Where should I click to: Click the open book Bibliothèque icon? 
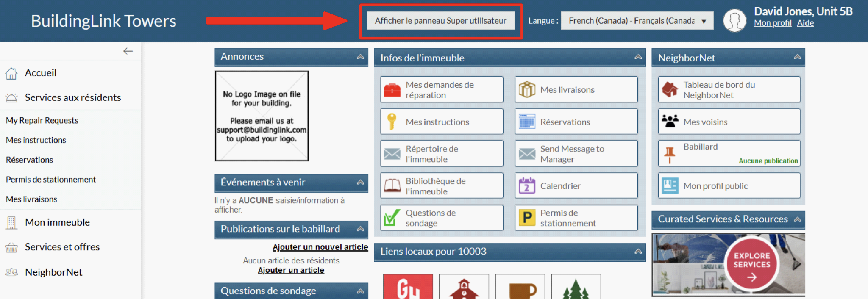(392, 185)
